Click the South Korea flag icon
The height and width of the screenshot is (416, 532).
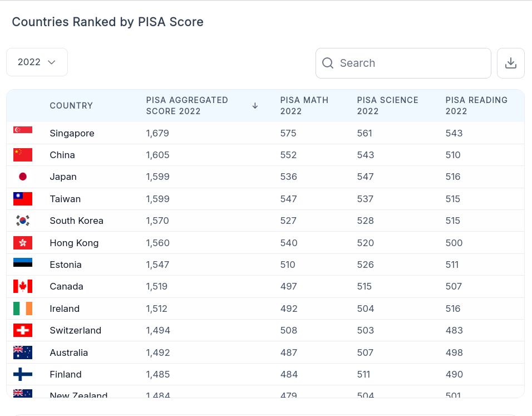pyautogui.click(x=23, y=221)
